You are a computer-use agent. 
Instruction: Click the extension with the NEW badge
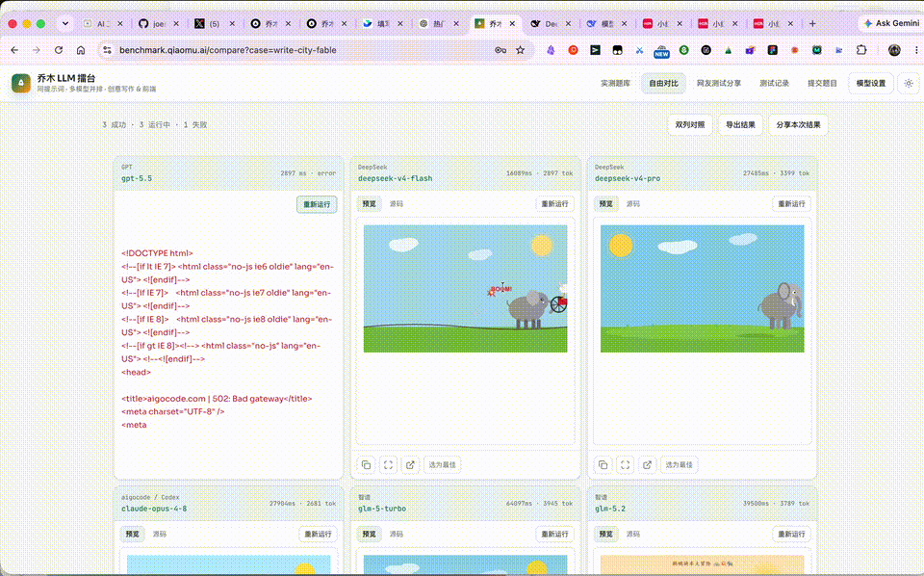[661, 51]
